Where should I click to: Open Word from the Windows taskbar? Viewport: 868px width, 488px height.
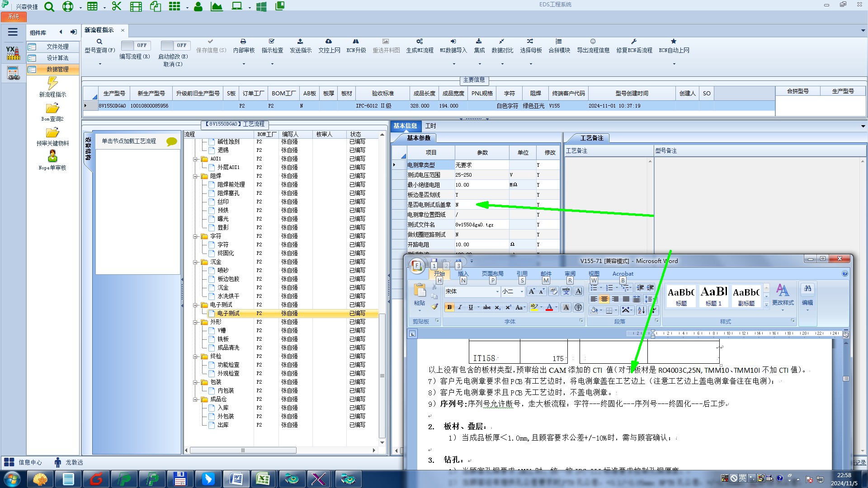click(236, 479)
